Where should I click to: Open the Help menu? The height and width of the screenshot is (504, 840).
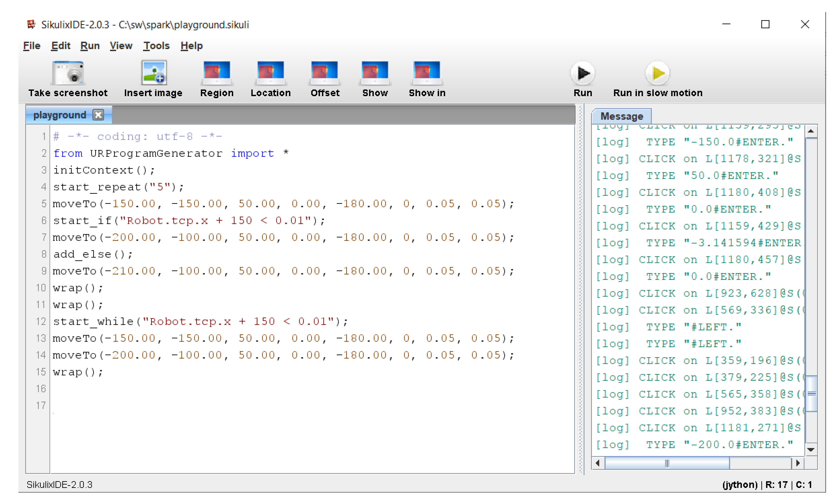tap(191, 45)
